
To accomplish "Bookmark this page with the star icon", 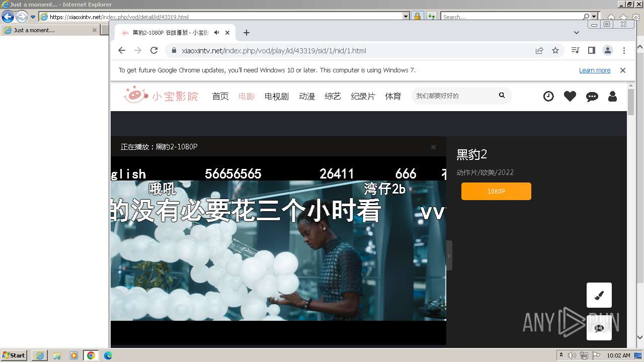I will pos(555,50).
